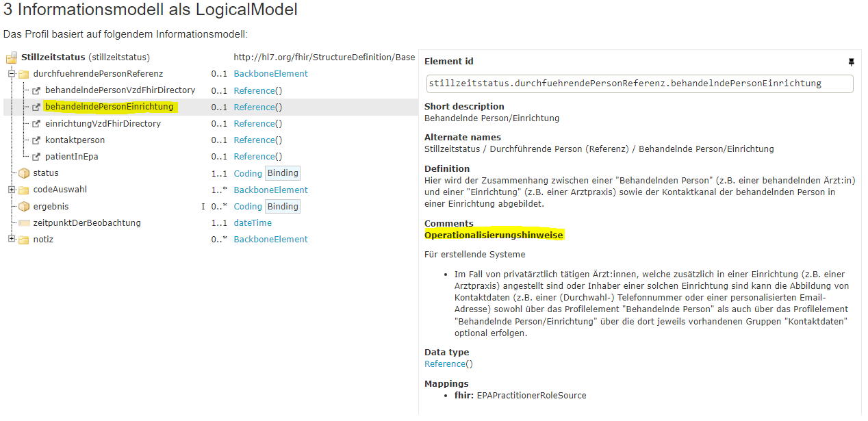Open the Binding badge for ergebnis
The height and width of the screenshot is (421, 868).
click(x=283, y=206)
